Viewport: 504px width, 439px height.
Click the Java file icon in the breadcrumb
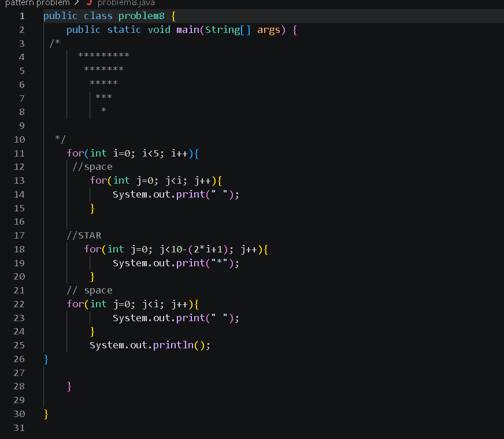(90, 3)
